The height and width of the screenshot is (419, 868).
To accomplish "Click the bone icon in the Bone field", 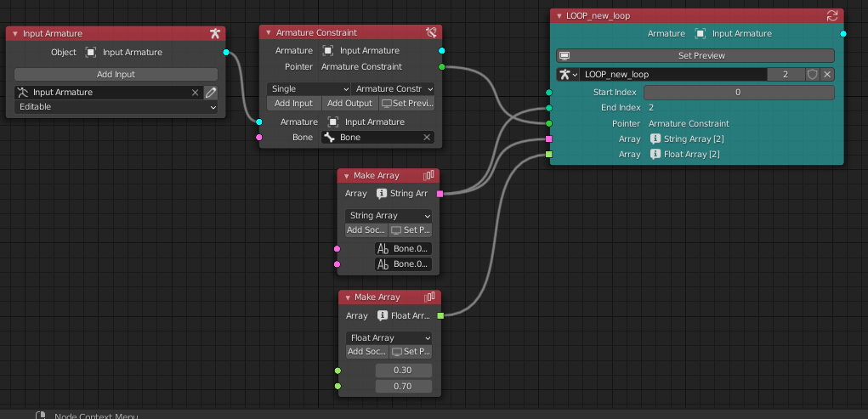I will (331, 138).
